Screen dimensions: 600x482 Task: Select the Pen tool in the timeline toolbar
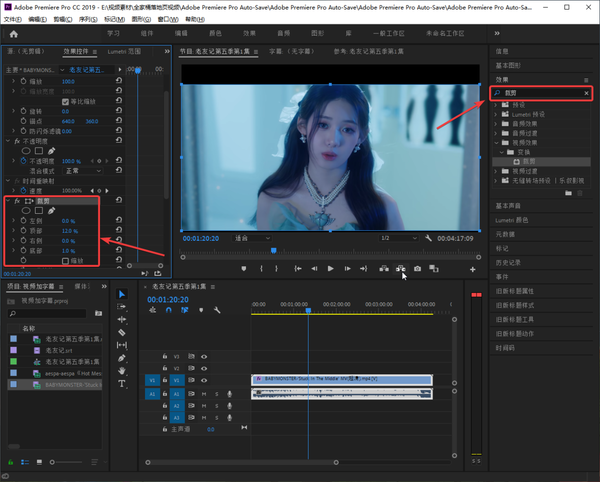coord(122,358)
